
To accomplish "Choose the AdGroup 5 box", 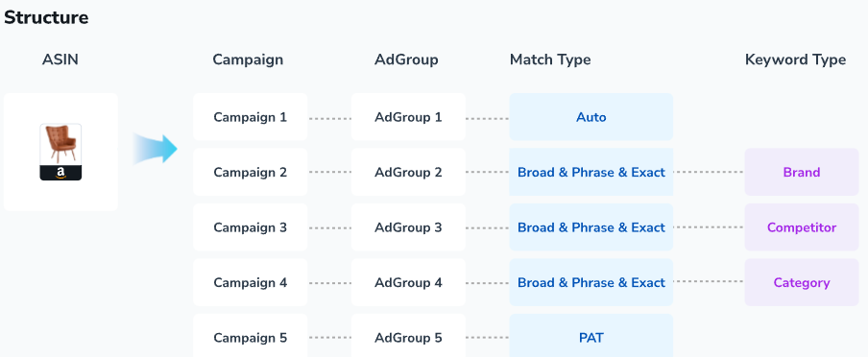I will pyautogui.click(x=408, y=336).
